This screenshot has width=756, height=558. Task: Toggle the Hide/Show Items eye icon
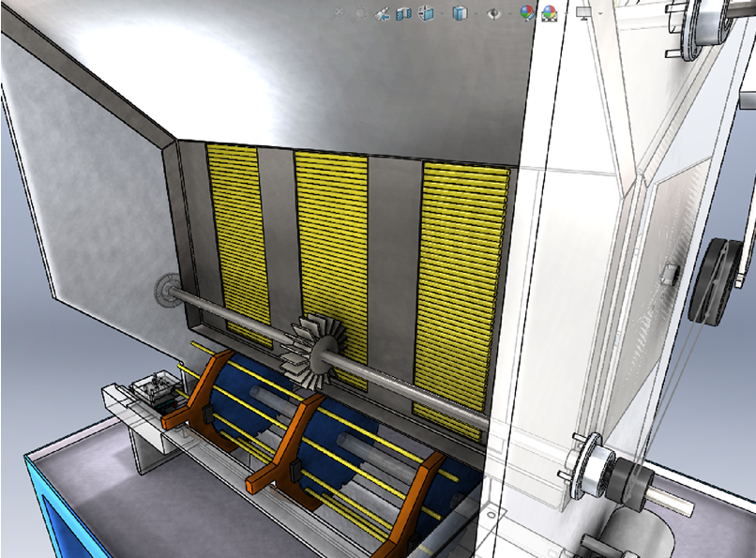(493, 13)
